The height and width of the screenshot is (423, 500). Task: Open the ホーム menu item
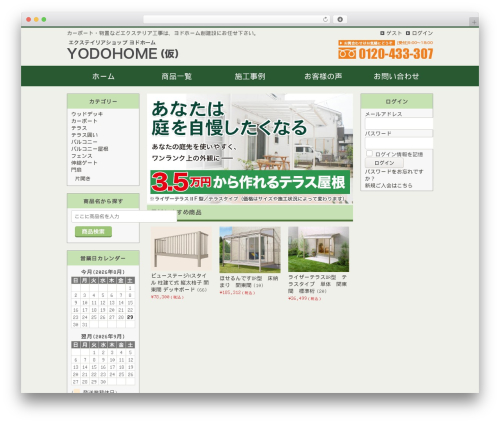pyautogui.click(x=103, y=76)
